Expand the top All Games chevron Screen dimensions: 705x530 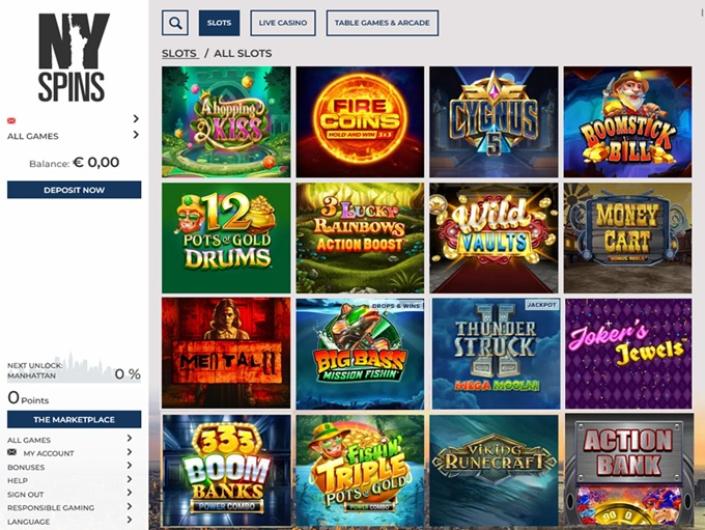(x=136, y=135)
